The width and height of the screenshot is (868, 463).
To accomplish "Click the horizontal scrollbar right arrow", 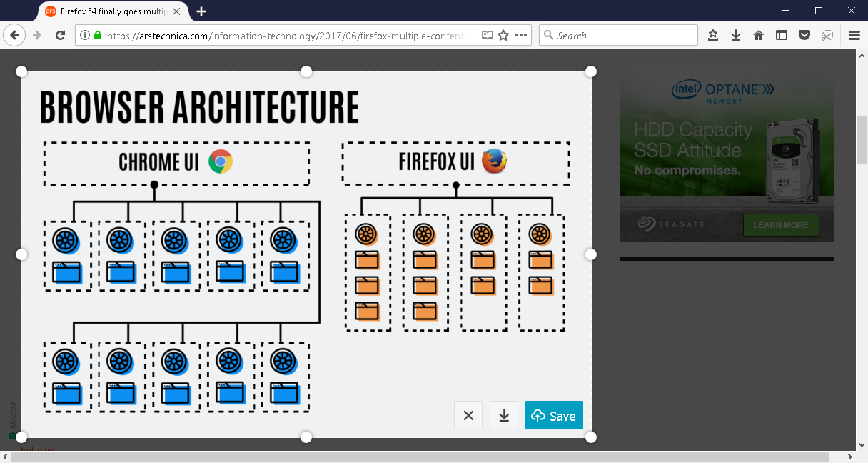I will tap(849, 457).
